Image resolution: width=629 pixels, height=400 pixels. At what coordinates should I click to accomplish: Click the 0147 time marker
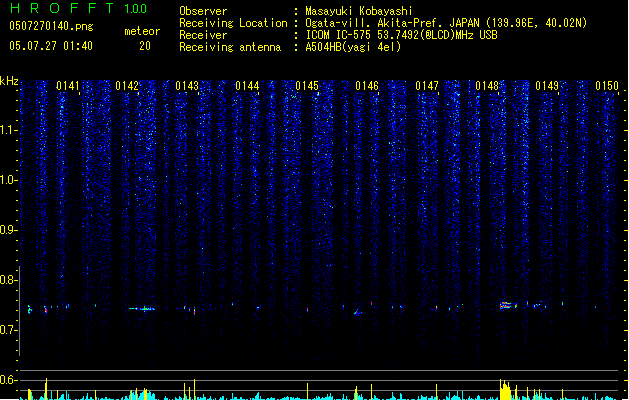pyautogui.click(x=427, y=86)
